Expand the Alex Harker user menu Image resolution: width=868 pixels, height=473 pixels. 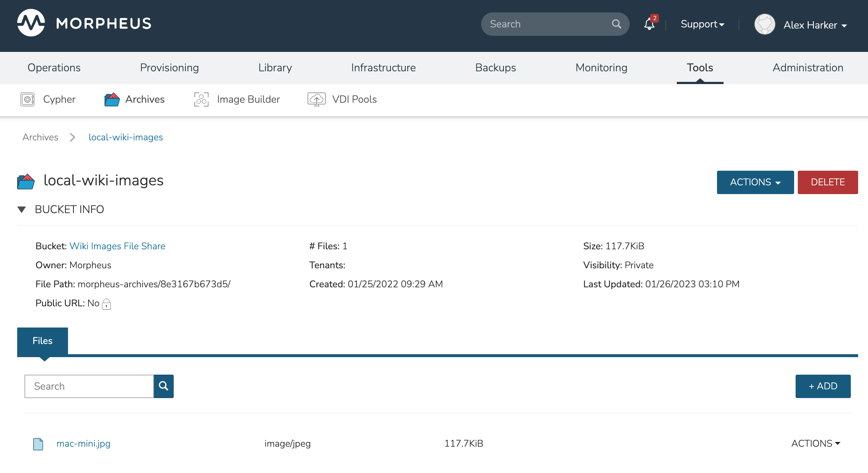click(815, 25)
